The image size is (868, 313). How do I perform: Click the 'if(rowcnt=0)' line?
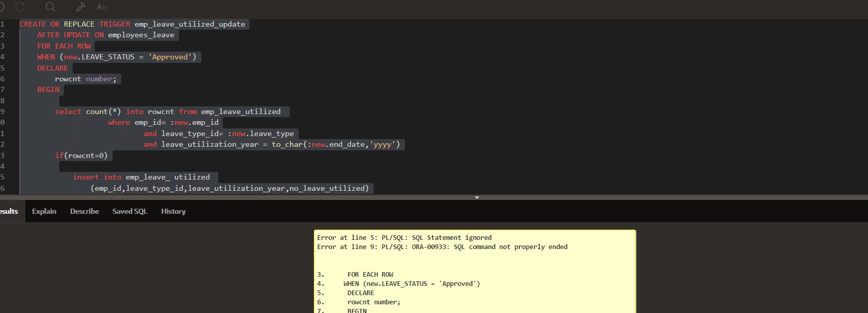(81, 155)
